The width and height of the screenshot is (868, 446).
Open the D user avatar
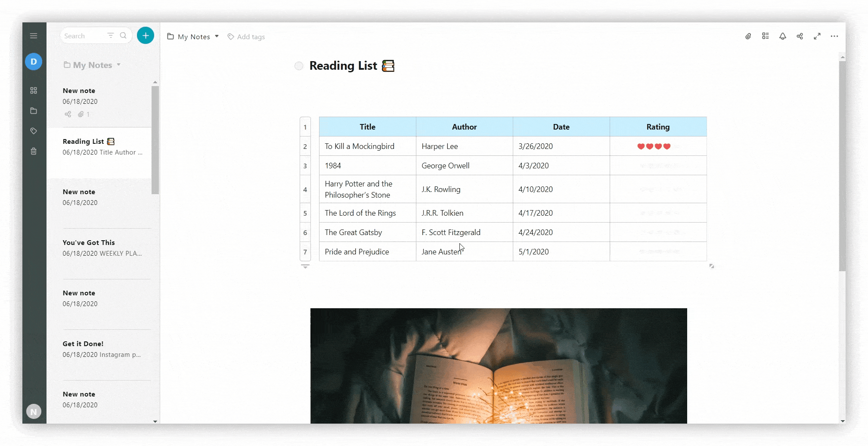34,62
